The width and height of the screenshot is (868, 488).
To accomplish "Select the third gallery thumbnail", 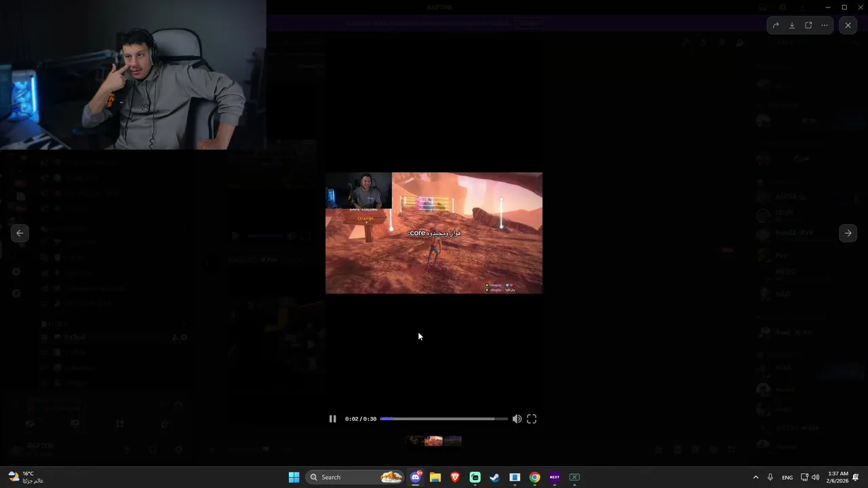I will point(453,441).
